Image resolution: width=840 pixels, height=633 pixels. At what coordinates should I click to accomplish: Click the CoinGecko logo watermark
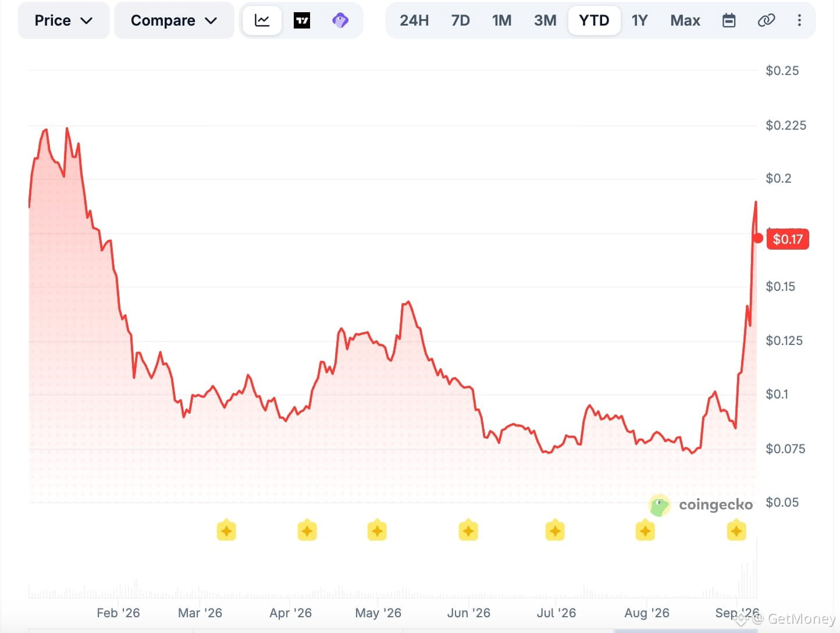pos(701,505)
